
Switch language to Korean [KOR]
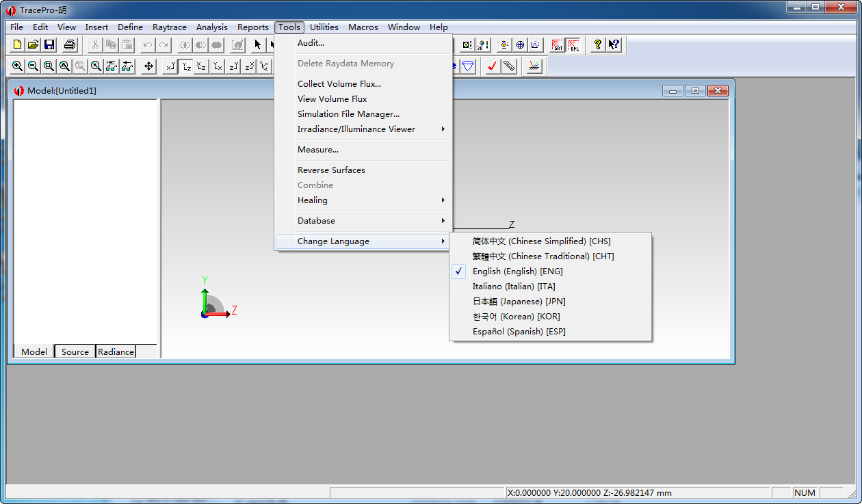(x=550, y=317)
